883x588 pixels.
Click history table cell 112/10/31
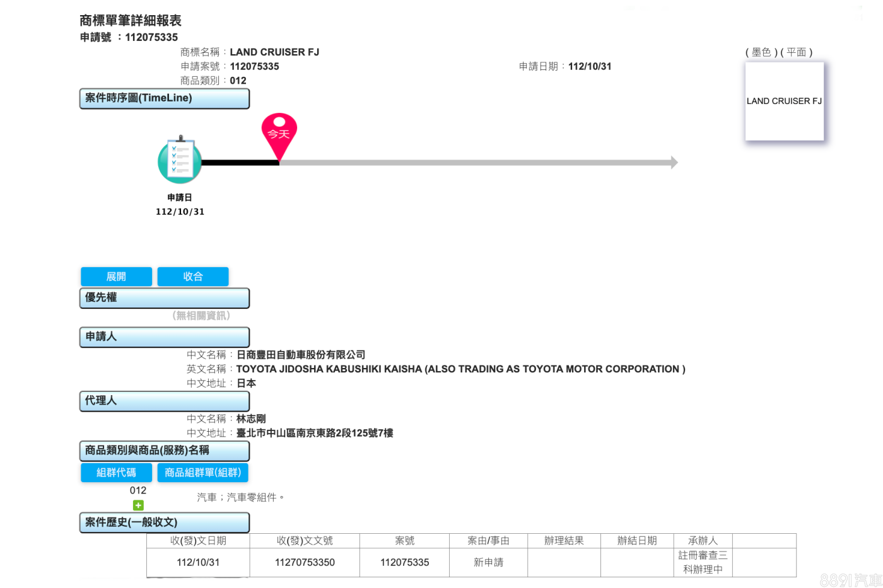tap(198, 562)
